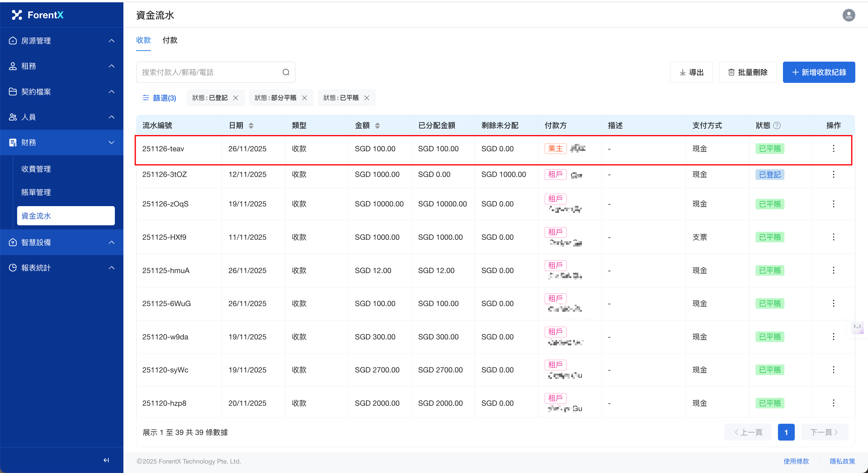The width and height of the screenshot is (868, 473).
Task: Expand the 智慧設備 sidebar menu
Action: tap(62, 242)
